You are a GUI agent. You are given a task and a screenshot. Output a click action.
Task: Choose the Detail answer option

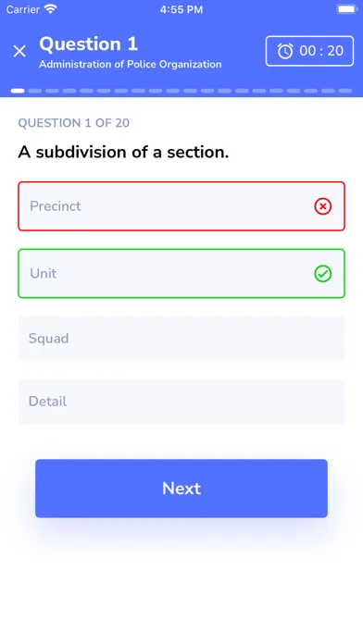(x=181, y=402)
